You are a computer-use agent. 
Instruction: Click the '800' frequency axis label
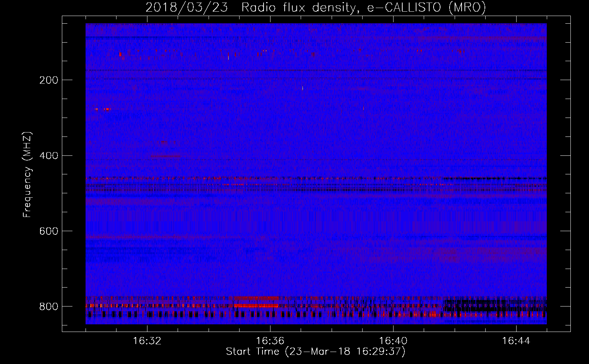coord(49,306)
